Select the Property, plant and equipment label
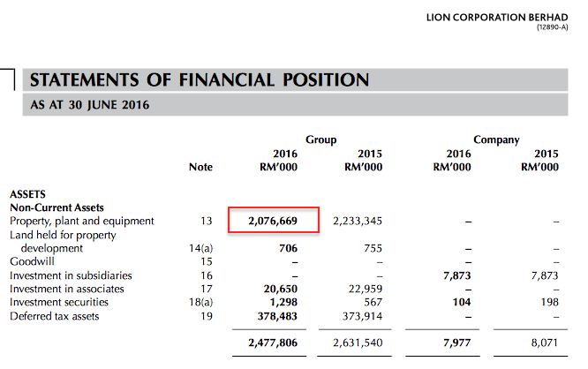The height and width of the screenshot is (369, 588). tap(82, 221)
